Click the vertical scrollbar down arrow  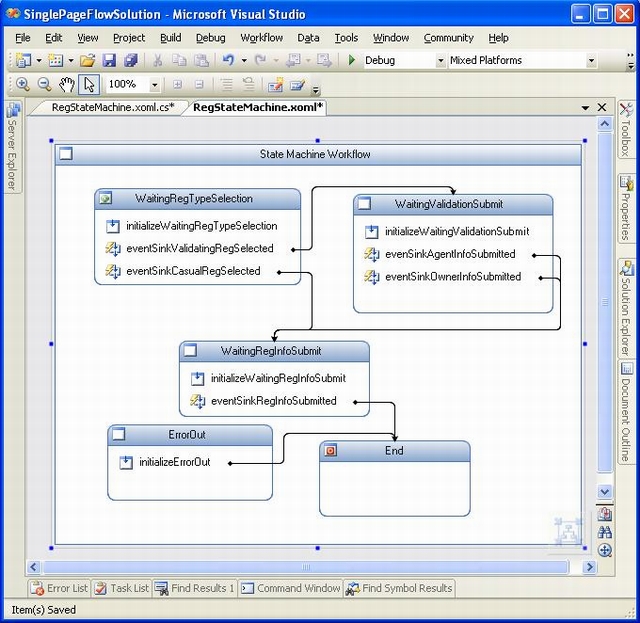pos(604,492)
